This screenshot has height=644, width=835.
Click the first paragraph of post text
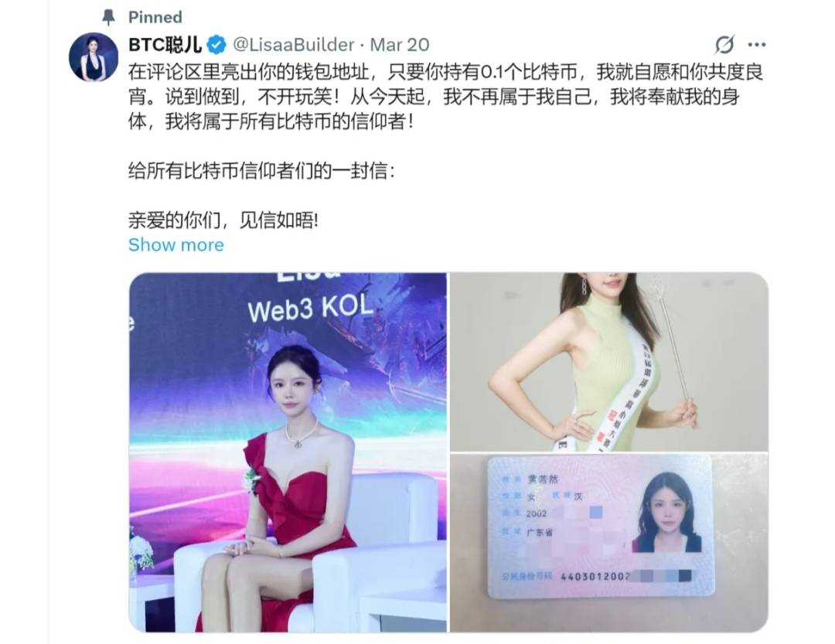point(446,97)
